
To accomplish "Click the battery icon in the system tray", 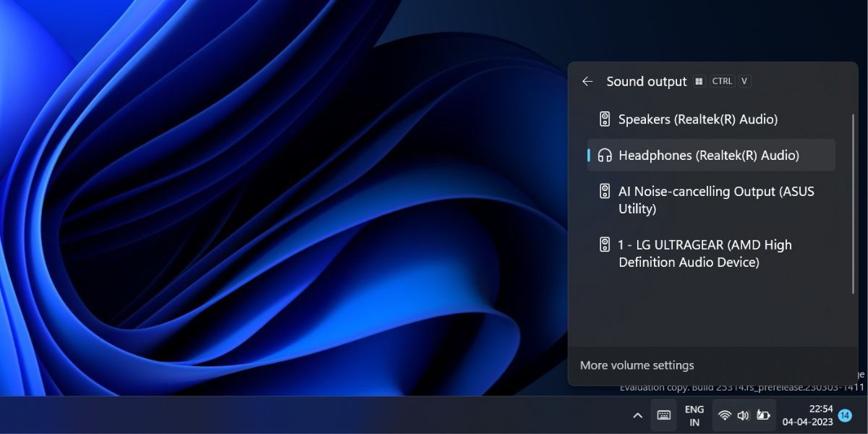I will [762, 415].
